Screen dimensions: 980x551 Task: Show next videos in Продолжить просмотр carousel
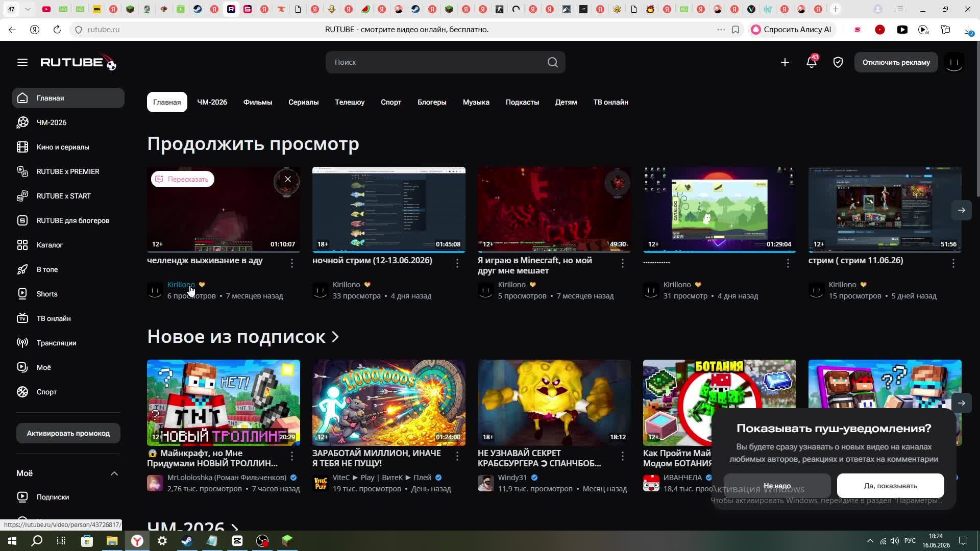click(x=962, y=210)
